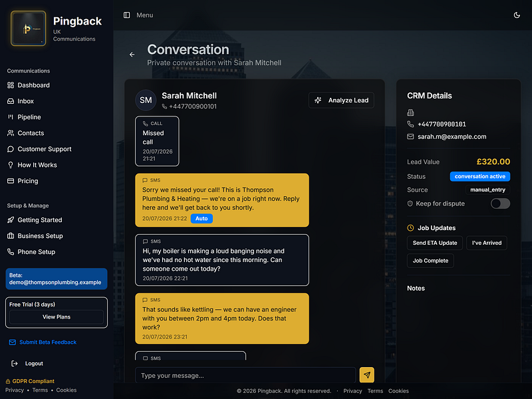The width and height of the screenshot is (532, 399).
Task: Open footer Terms link
Action: point(375,391)
